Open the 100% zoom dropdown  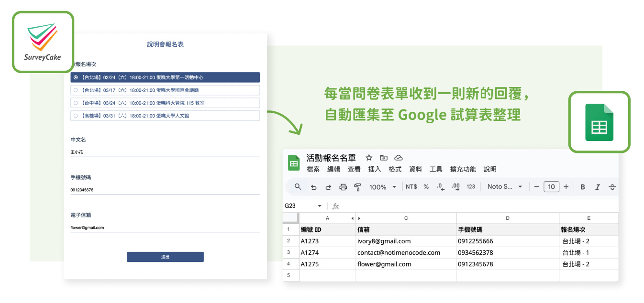(x=379, y=187)
